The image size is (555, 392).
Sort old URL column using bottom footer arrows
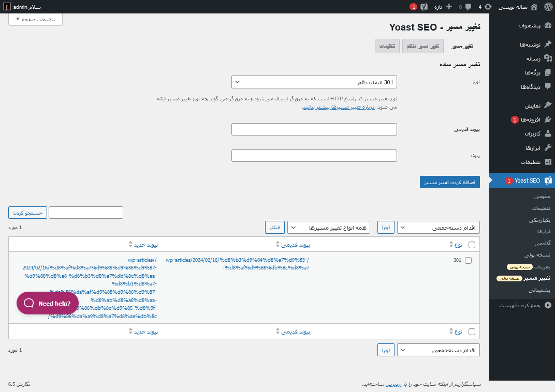pyautogui.click(x=277, y=331)
